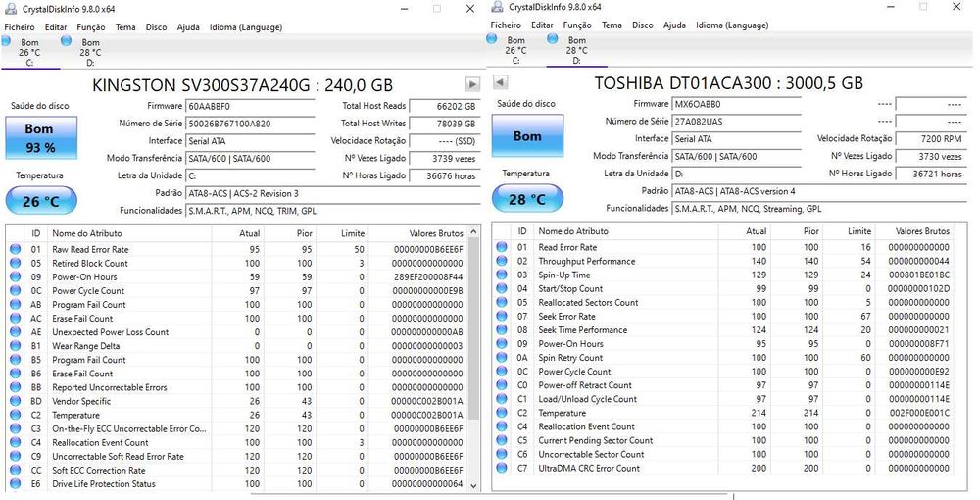Open Idioma (Language) menu in left window
Image resolution: width=980 pixels, height=500 pixels.
tap(246, 27)
